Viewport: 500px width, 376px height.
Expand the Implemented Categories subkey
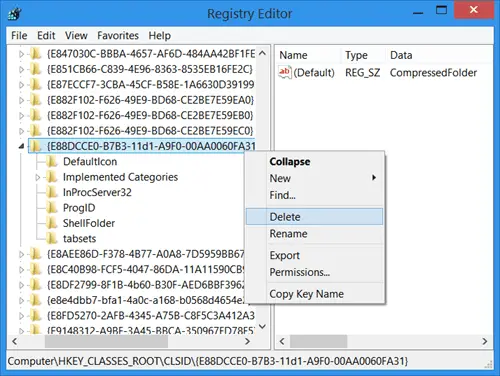point(38,177)
